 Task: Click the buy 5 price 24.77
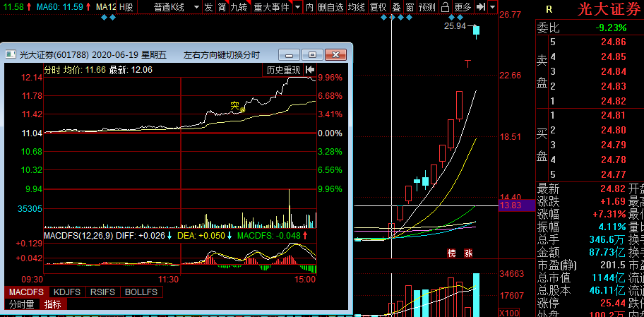[614, 174]
